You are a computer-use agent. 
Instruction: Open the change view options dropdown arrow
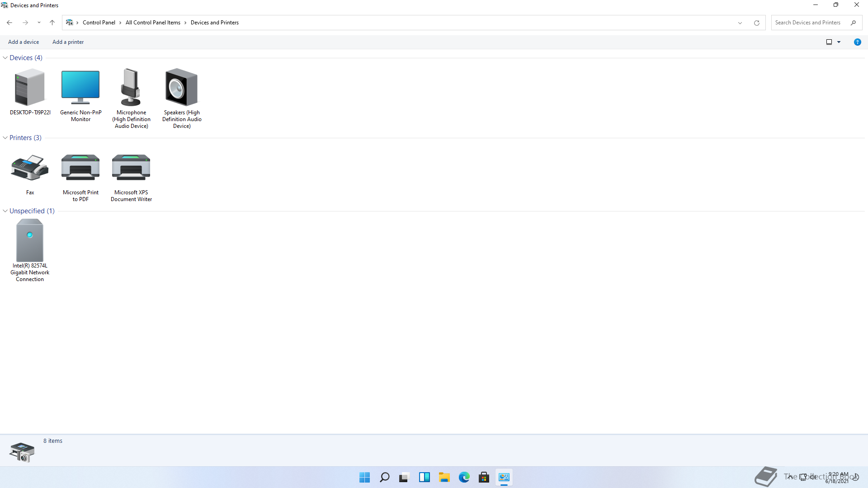coord(839,42)
